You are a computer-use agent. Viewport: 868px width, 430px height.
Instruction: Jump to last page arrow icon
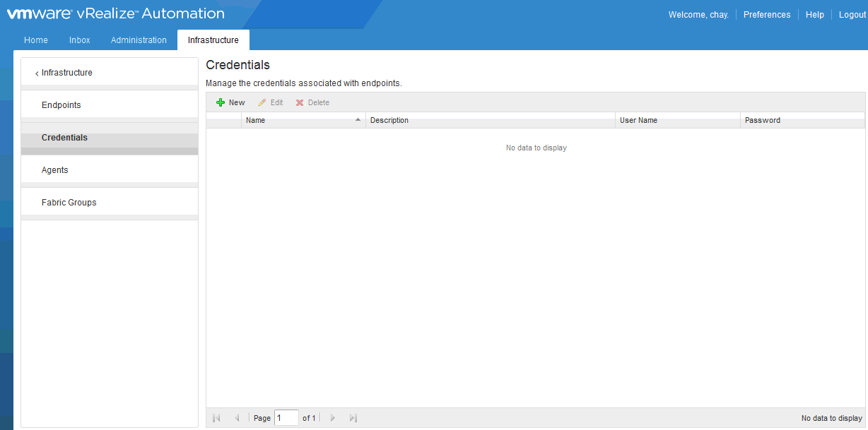[353, 418]
